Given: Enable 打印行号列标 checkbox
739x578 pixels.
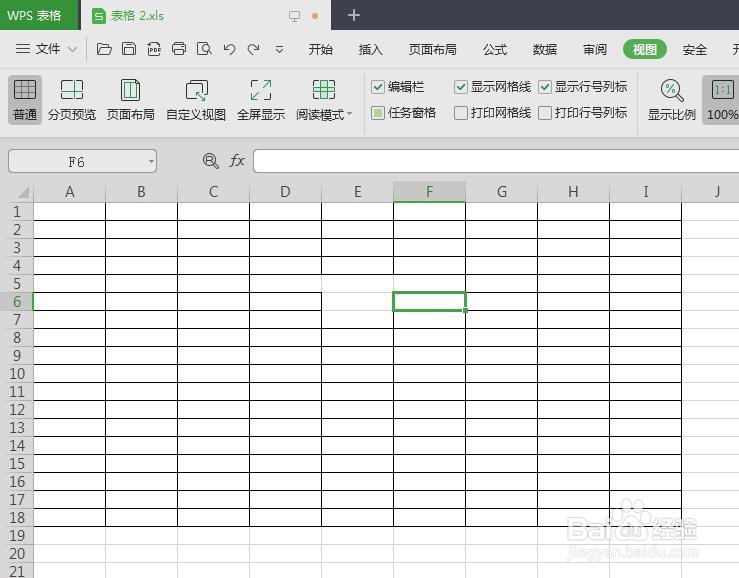Looking at the screenshot, I should tap(544, 113).
